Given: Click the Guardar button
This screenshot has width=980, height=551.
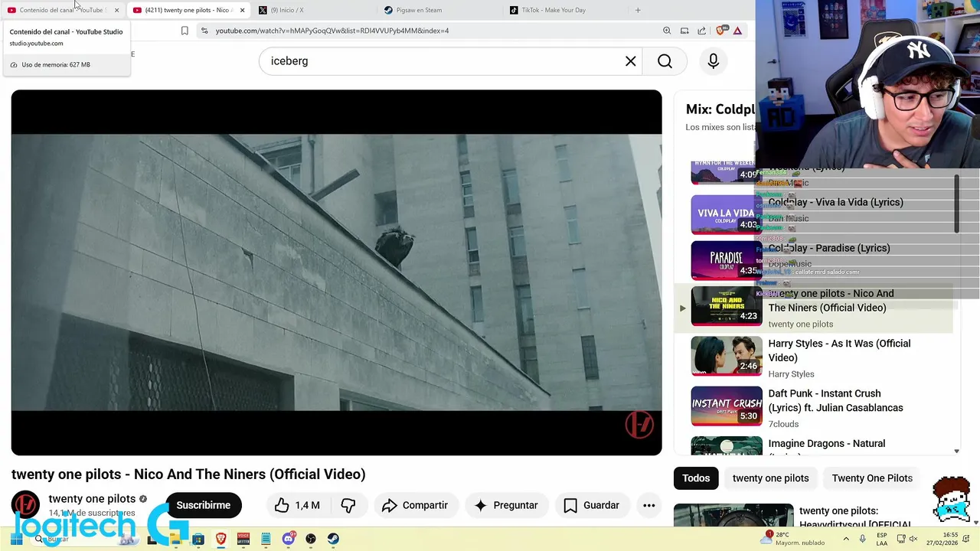Looking at the screenshot, I should click(x=591, y=505).
